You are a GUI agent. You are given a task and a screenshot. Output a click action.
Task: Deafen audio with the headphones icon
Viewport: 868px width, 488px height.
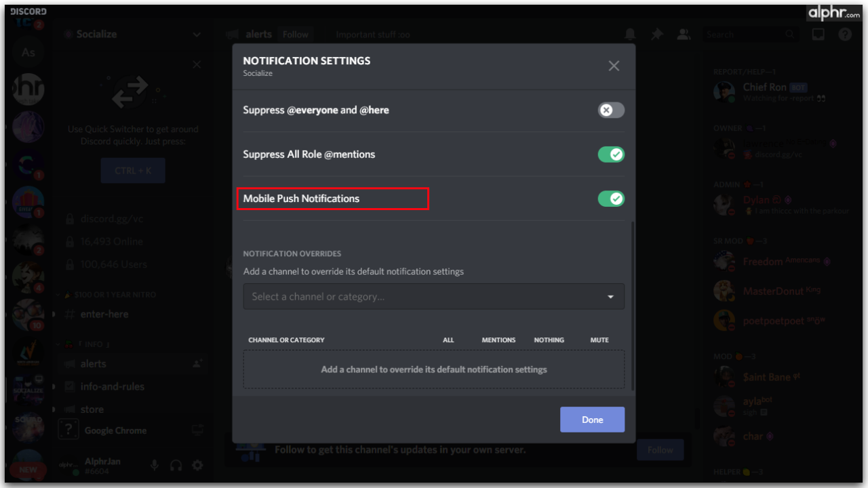pos(176,465)
